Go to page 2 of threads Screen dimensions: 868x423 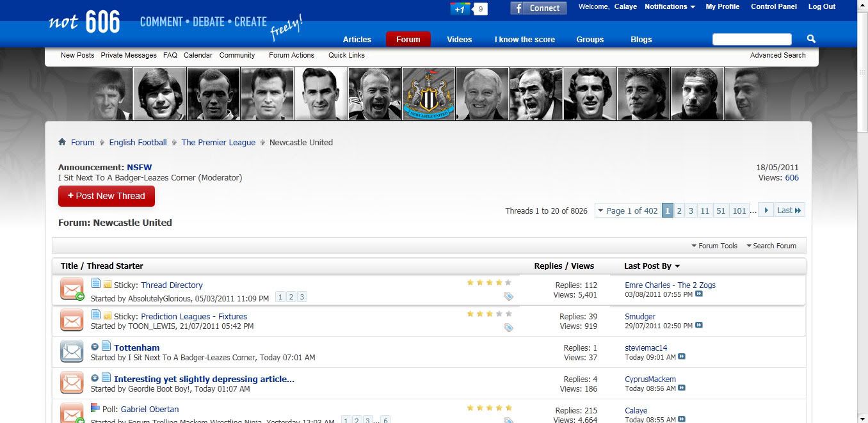coord(679,211)
